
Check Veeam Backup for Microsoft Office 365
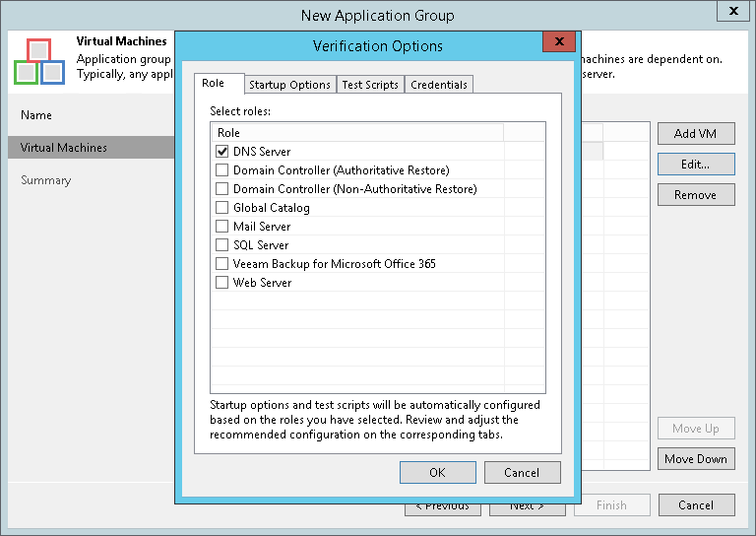click(x=221, y=264)
